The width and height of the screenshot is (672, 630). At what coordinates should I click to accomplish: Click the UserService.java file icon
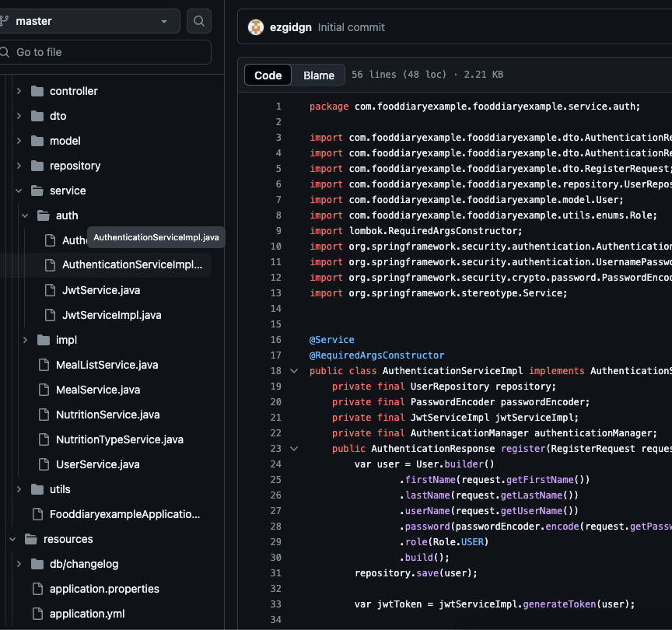coord(44,464)
